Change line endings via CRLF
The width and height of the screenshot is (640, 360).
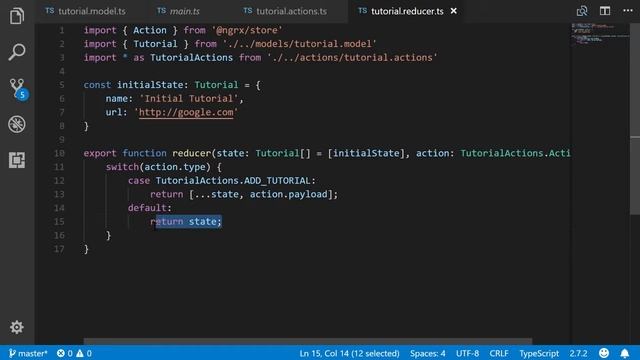499,353
